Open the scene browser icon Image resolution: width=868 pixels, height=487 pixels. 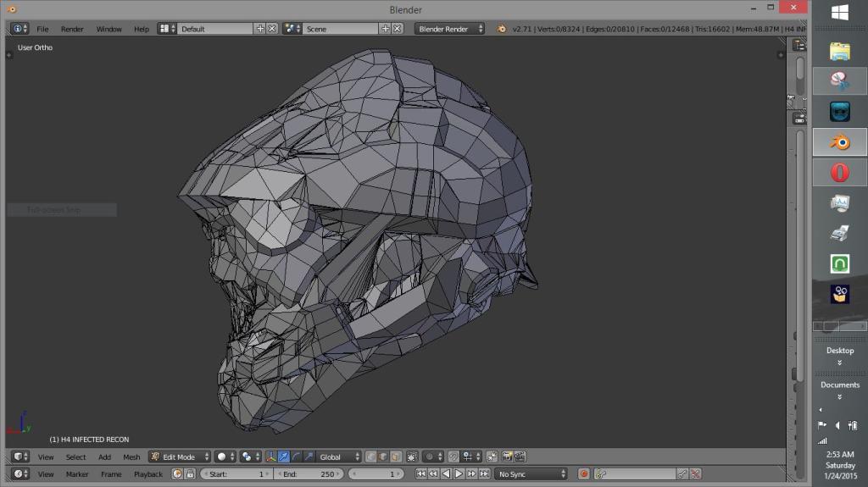(292, 29)
